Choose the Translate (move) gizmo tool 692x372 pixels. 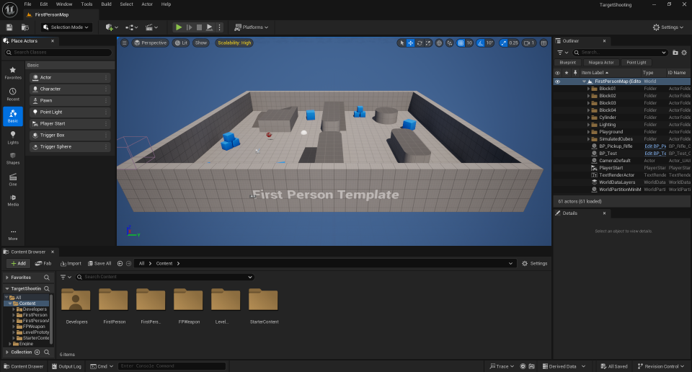click(x=410, y=43)
